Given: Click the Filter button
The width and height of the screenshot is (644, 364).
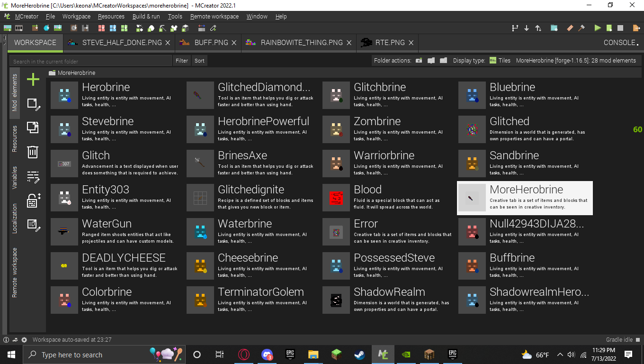Looking at the screenshot, I should (182, 61).
